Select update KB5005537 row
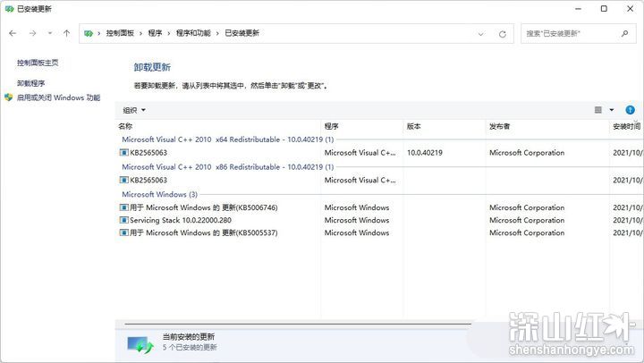This screenshot has height=363, width=644. click(380, 232)
